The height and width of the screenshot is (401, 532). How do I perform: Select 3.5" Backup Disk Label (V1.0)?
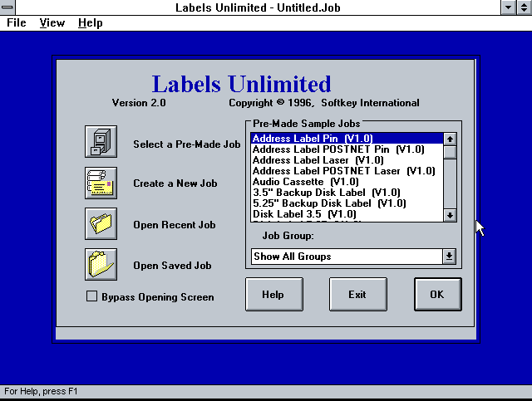click(x=347, y=193)
